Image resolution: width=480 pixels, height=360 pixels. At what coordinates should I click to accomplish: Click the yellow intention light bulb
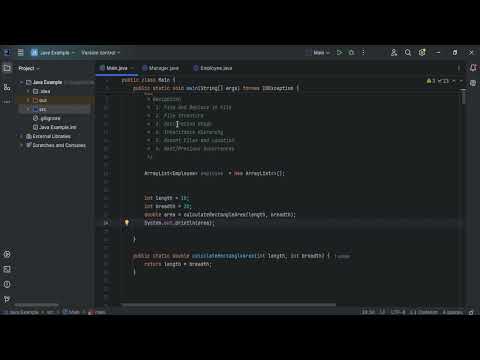coord(127,222)
